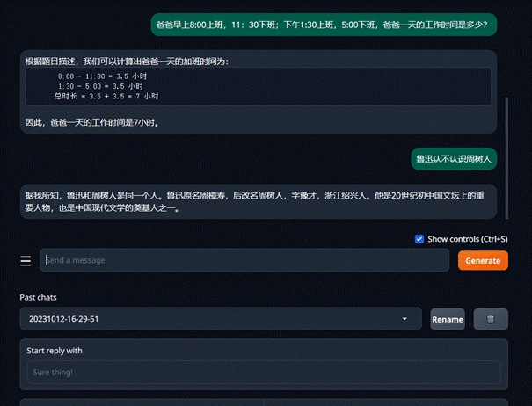
Task: Delete the selected past chat
Action: (491, 319)
